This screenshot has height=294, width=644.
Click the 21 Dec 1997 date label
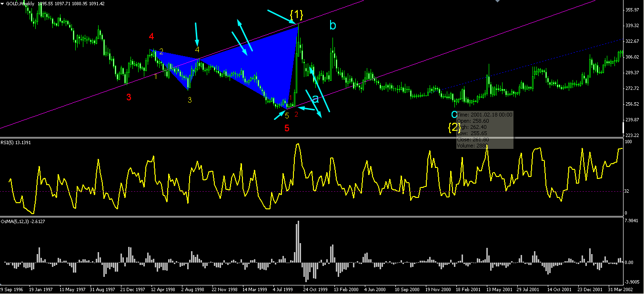coord(133,289)
